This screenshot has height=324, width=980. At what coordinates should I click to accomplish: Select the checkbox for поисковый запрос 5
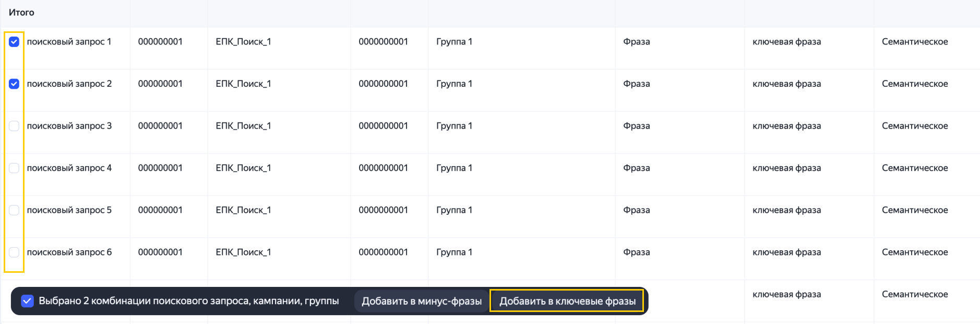point(14,210)
